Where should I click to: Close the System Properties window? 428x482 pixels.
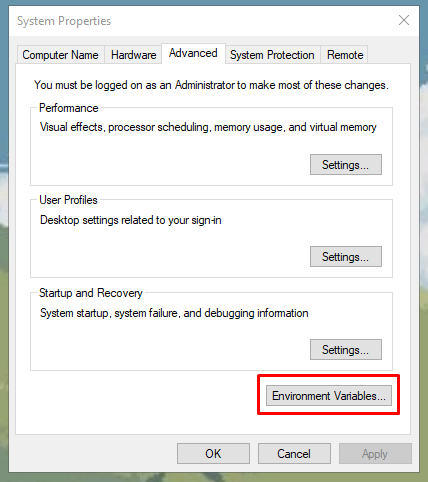point(404,20)
